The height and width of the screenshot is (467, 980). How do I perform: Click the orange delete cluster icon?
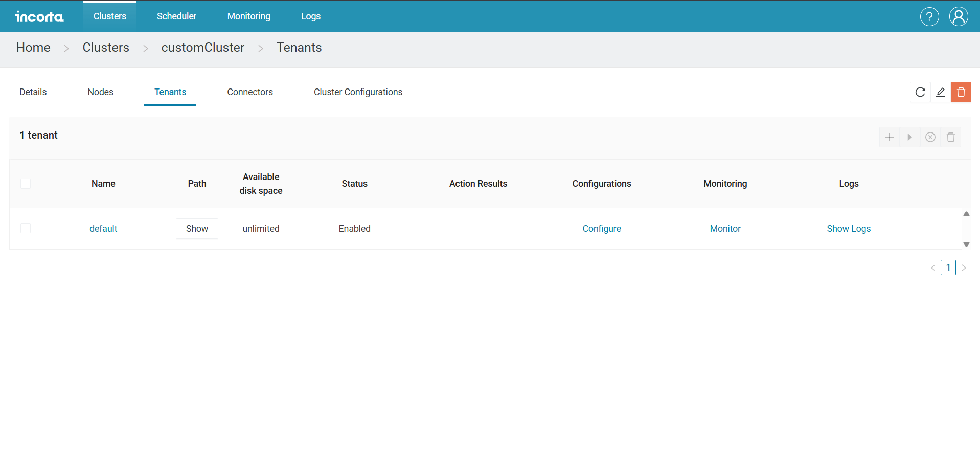[x=961, y=92]
